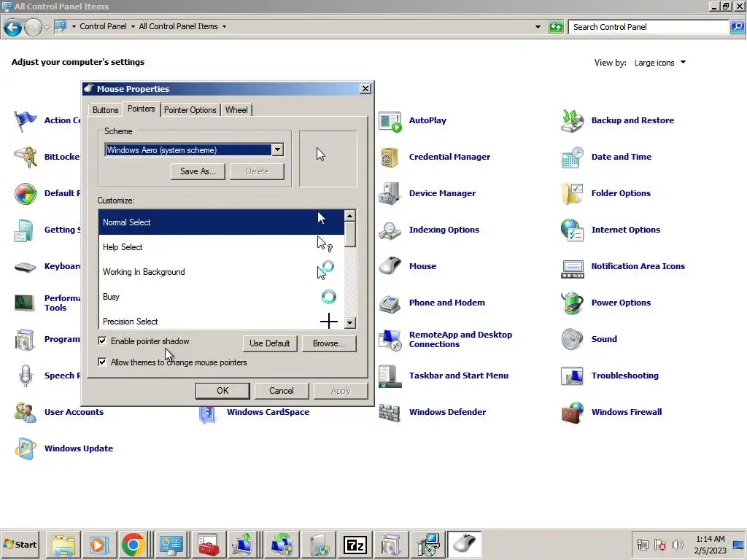
Task: Open the Sound control panel icon
Action: [572, 340]
